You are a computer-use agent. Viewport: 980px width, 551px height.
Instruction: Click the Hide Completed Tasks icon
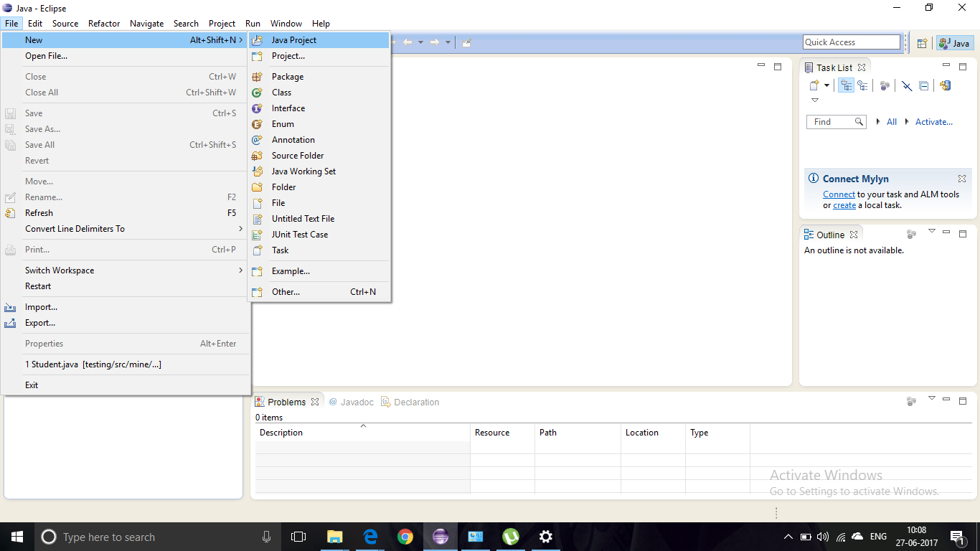(907, 85)
